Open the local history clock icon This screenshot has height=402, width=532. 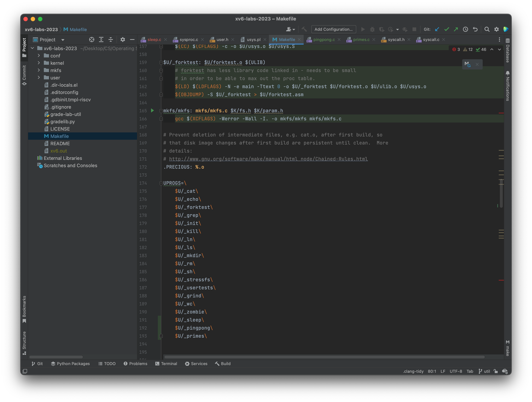pyautogui.click(x=465, y=29)
